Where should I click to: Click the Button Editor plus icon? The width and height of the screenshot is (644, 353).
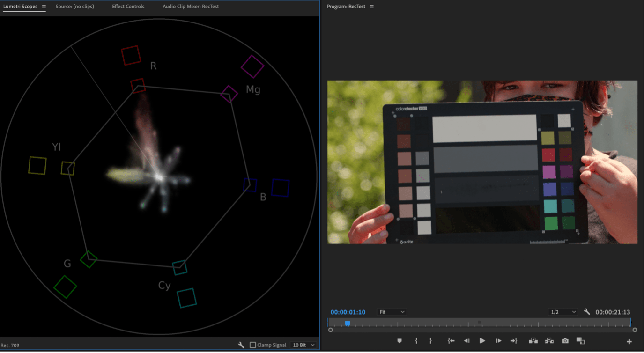[x=630, y=341]
